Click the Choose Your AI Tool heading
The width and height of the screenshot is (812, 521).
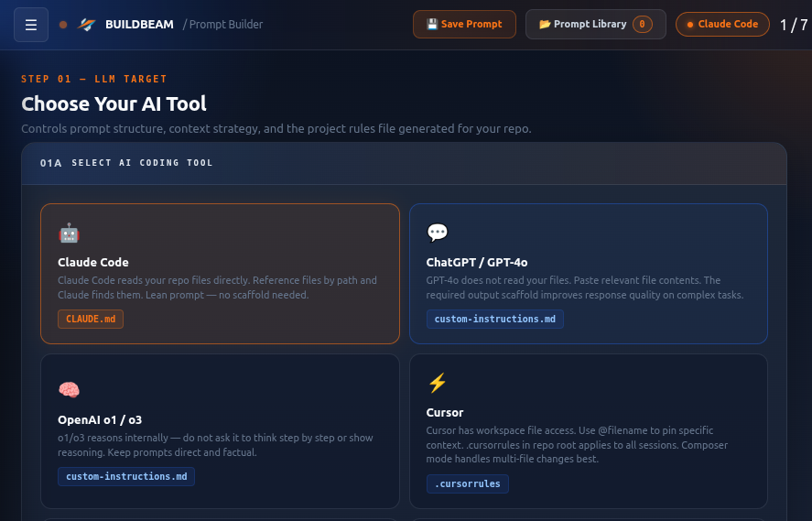pyautogui.click(x=114, y=104)
